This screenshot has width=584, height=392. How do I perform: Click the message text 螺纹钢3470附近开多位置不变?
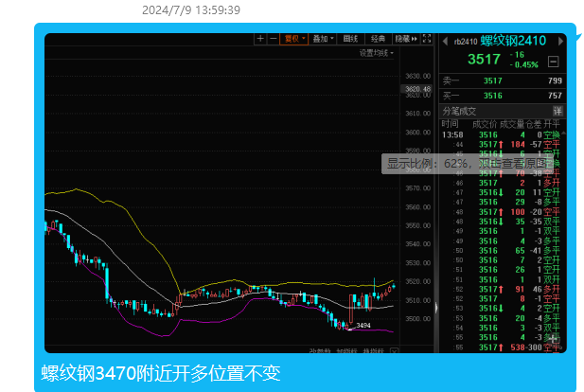161,373
